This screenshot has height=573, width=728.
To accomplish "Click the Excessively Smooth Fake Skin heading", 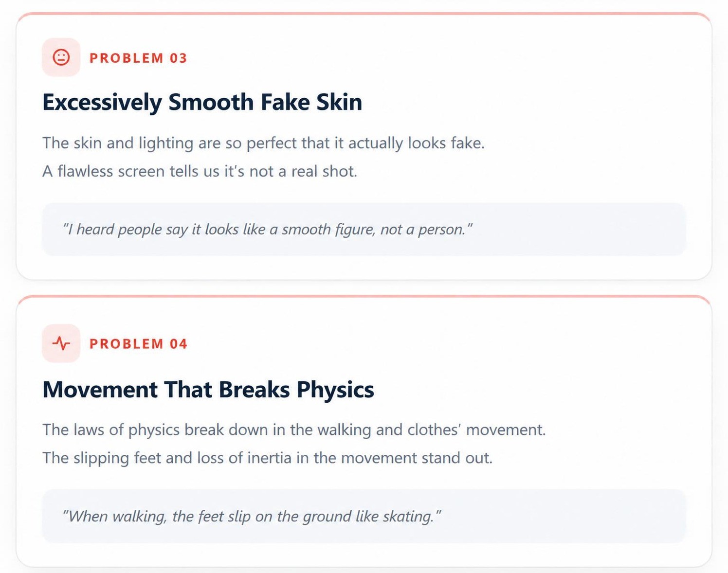I will [x=202, y=103].
